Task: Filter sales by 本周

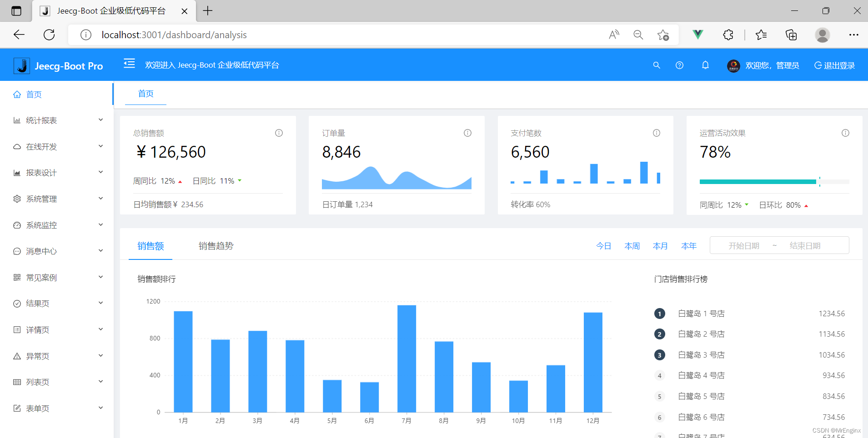Action: [632, 246]
